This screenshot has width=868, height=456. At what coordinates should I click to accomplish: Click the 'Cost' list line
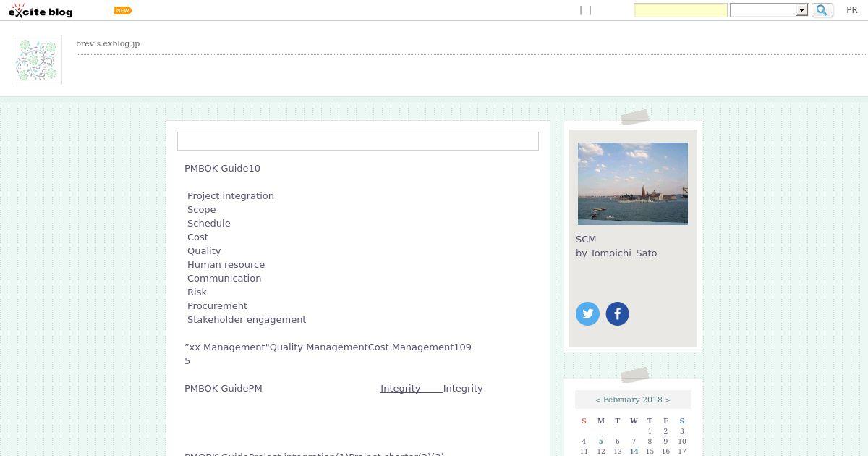(x=197, y=237)
